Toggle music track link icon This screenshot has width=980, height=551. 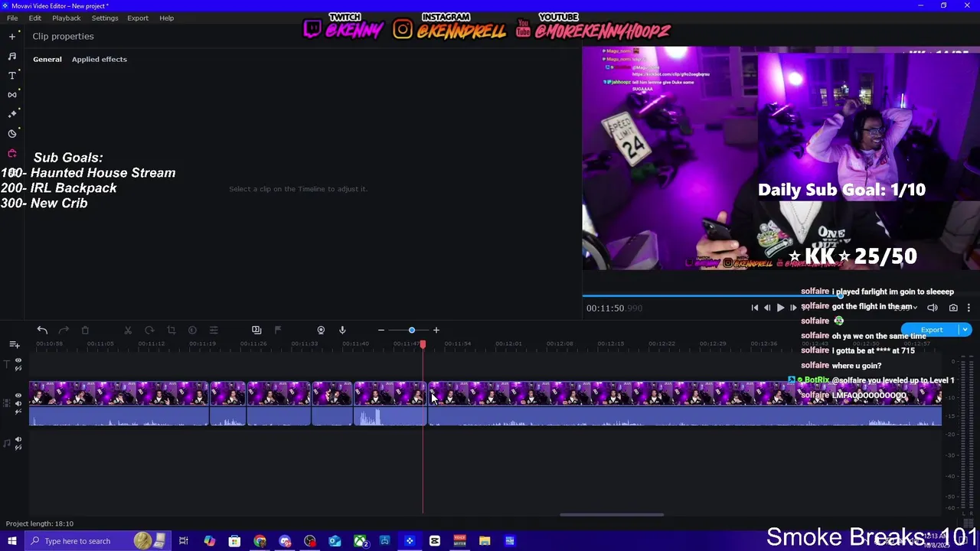tap(18, 448)
